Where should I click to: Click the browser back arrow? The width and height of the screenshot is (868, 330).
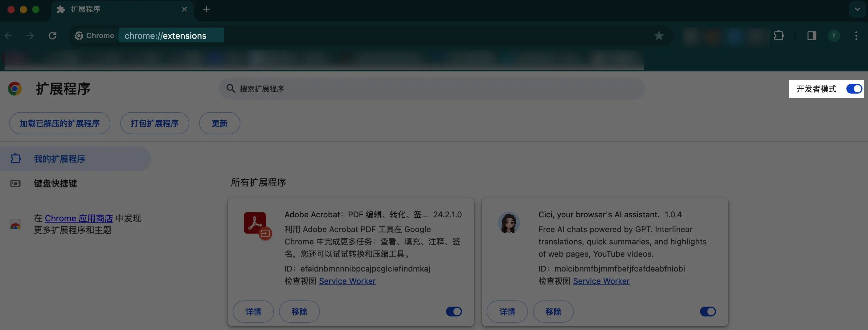[9, 36]
